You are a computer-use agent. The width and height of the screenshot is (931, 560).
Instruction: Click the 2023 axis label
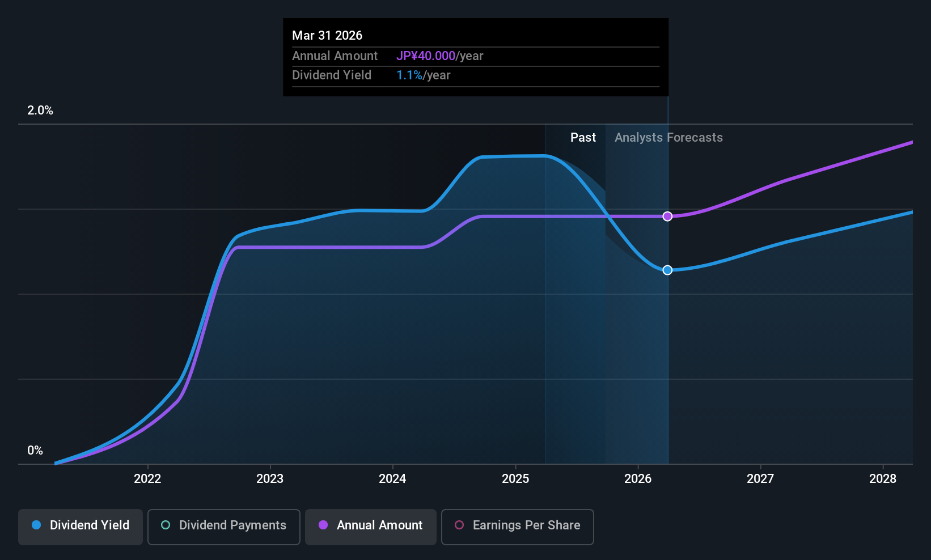pos(270,478)
